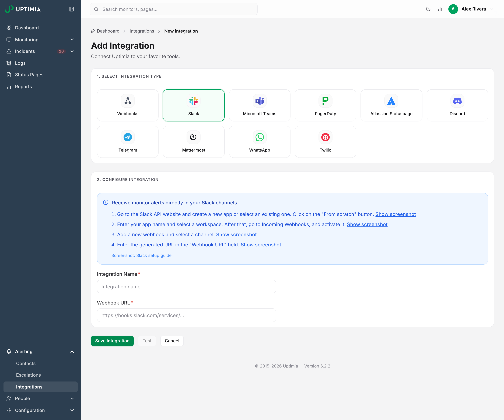Open Show screenshot link for step 1

click(395, 214)
